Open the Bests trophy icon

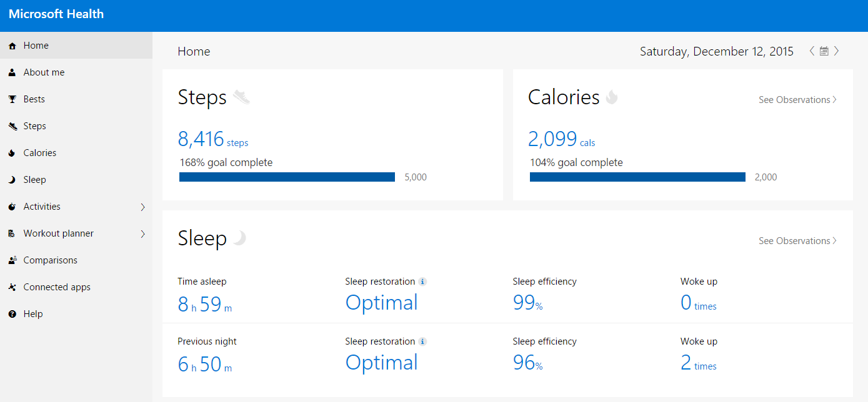coord(11,99)
